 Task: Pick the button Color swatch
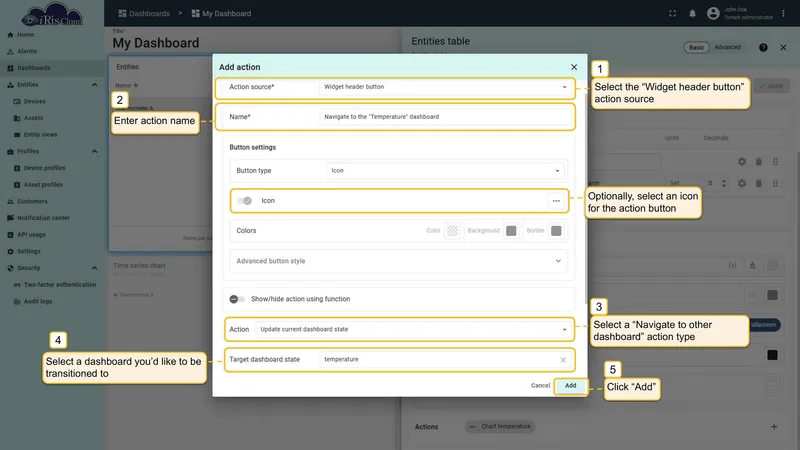(x=453, y=231)
